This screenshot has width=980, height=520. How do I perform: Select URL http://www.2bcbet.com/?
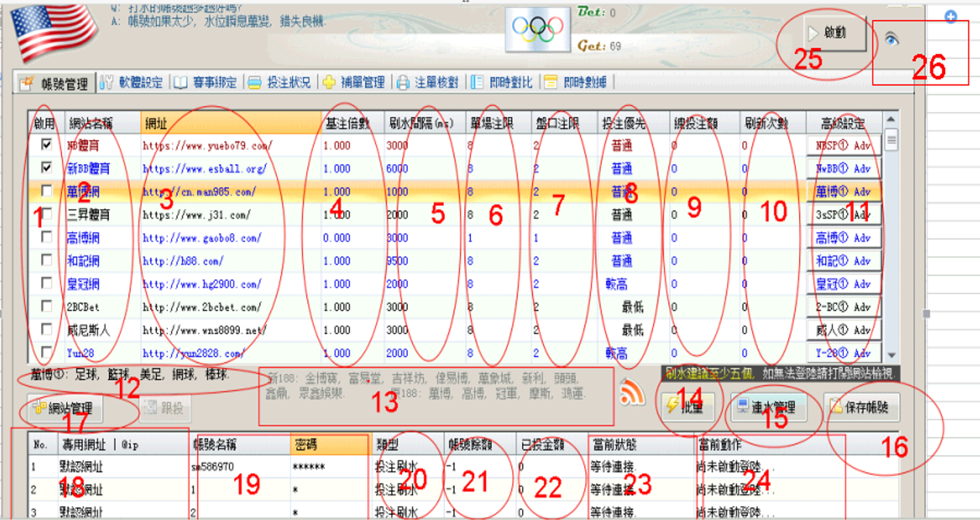pos(202,307)
